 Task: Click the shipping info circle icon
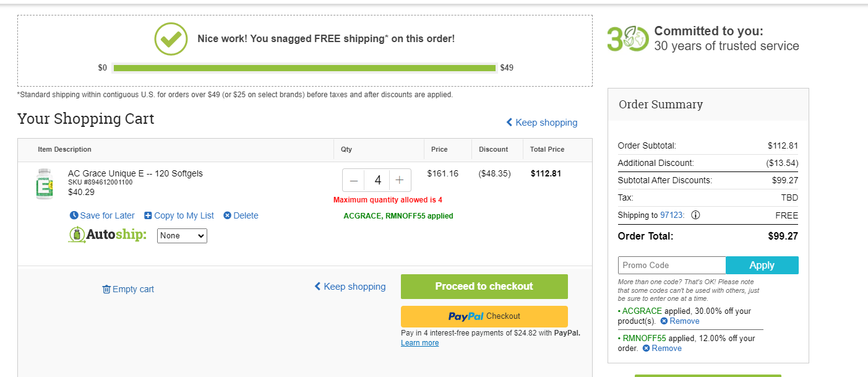point(695,215)
